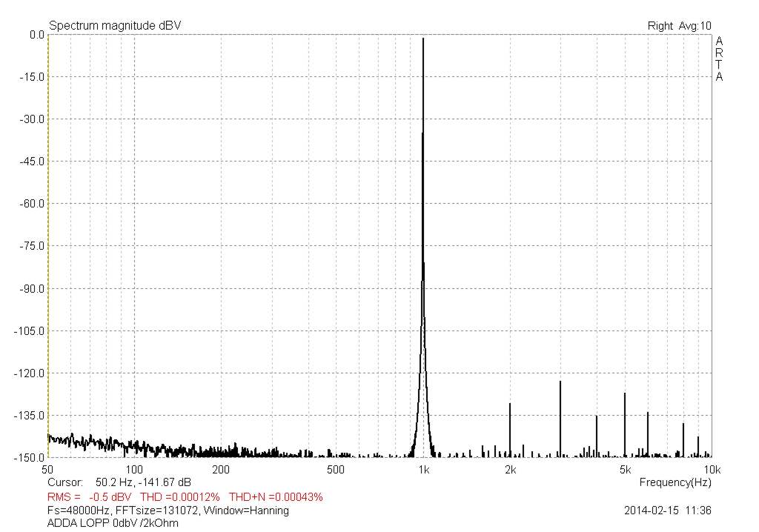Click the -45.0 y-axis label
Viewport: 759px width, 532px height.
click(32, 162)
